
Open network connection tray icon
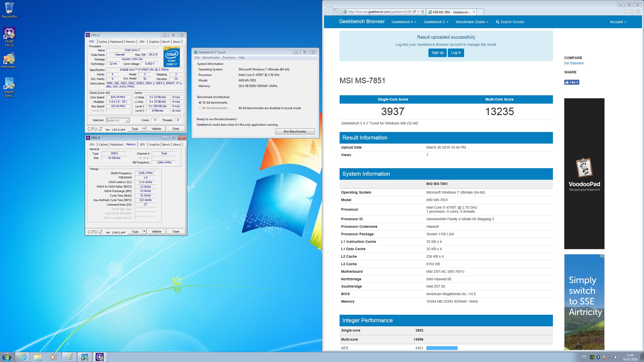tap(610, 357)
